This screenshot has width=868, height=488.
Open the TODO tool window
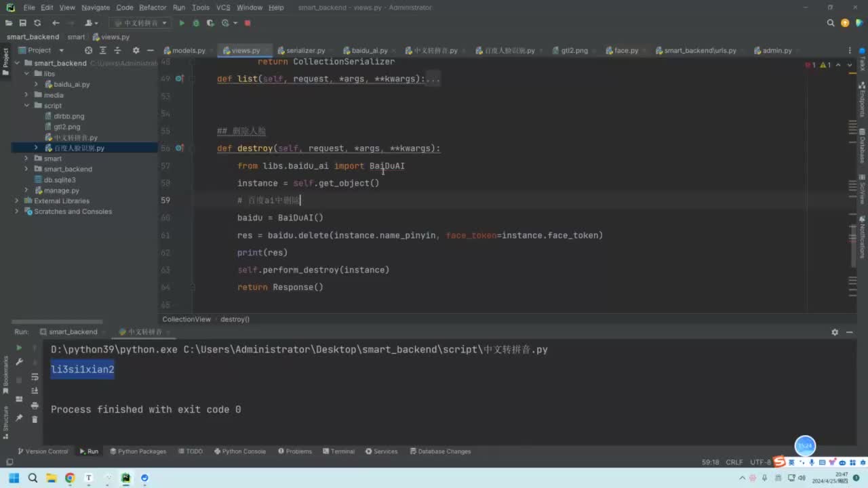tap(191, 451)
